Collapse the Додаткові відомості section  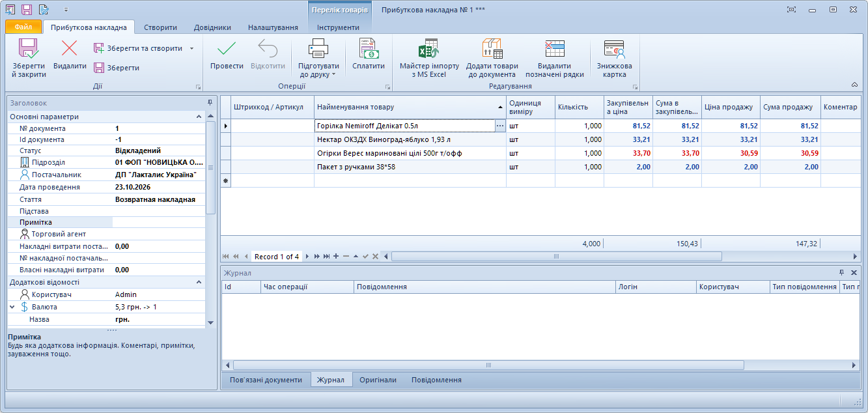pos(199,282)
